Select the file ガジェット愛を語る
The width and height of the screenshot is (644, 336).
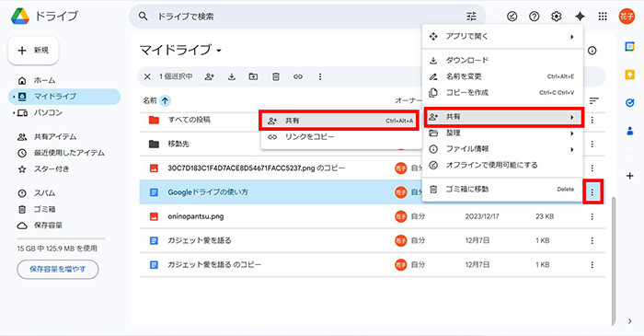pyautogui.click(x=372, y=240)
